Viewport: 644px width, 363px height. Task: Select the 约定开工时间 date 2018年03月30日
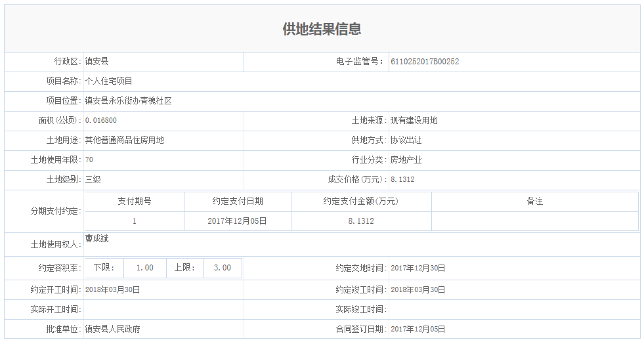[112, 290]
